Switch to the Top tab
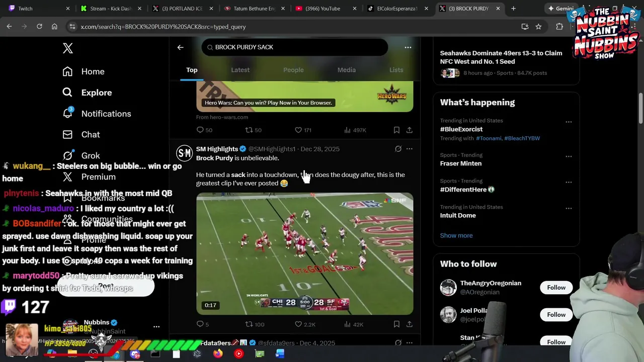 tap(192, 70)
